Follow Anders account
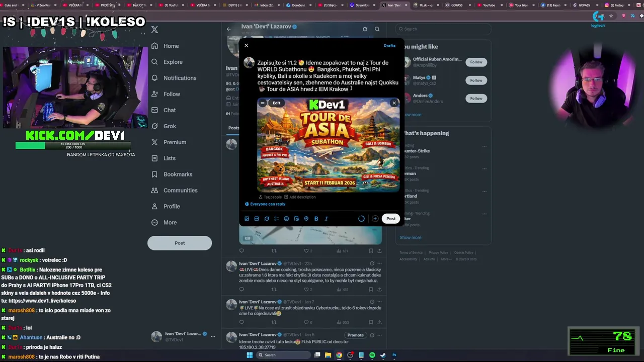 click(x=476, y=99)
